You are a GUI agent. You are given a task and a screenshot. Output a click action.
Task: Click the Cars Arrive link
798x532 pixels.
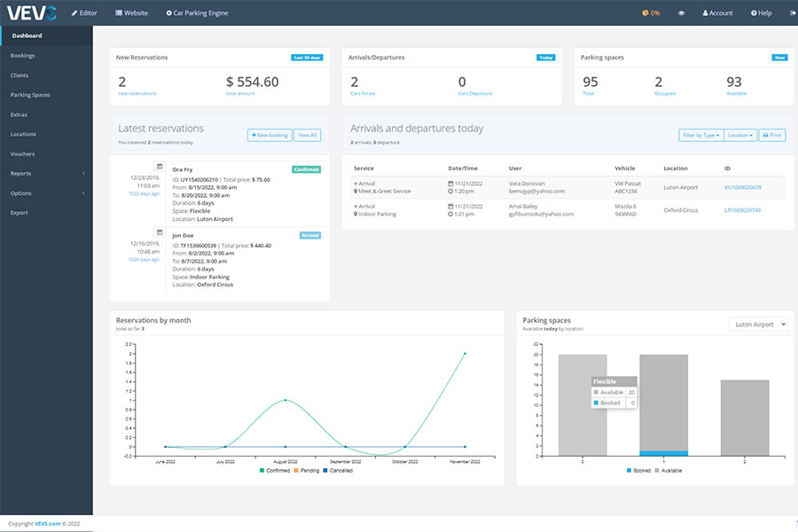(363, 94)
